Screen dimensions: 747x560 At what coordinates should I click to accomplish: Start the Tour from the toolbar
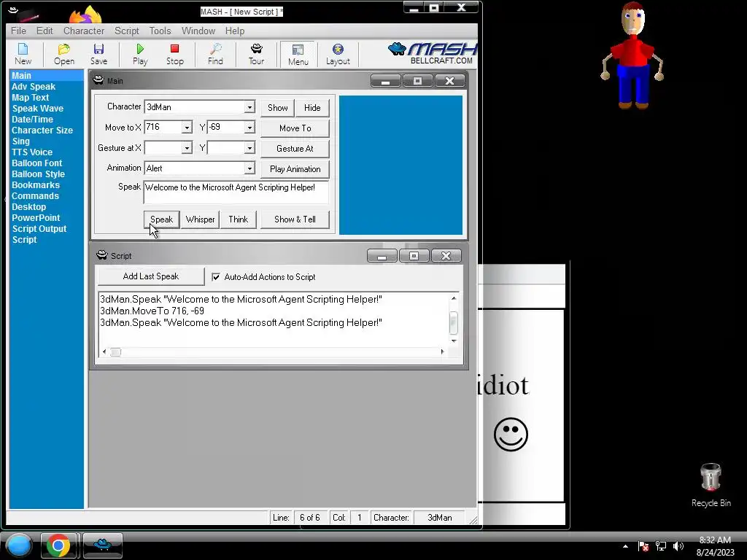256,54
